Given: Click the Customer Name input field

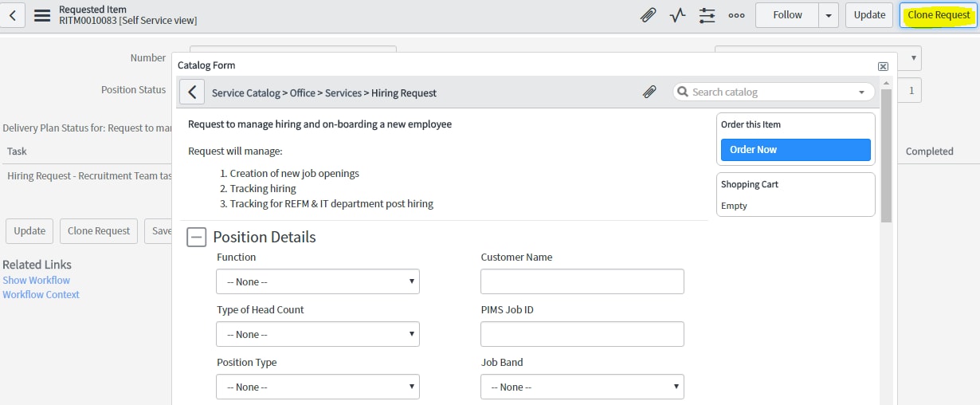Looking at the screenshot, I should coord(582,281).
